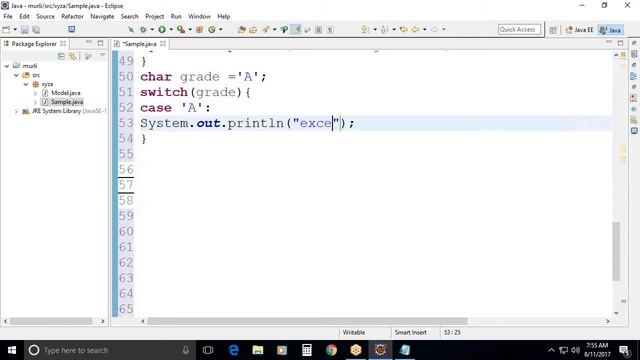Open the Source menu
This screenshot has width=640, height=360.
[45, 16]
